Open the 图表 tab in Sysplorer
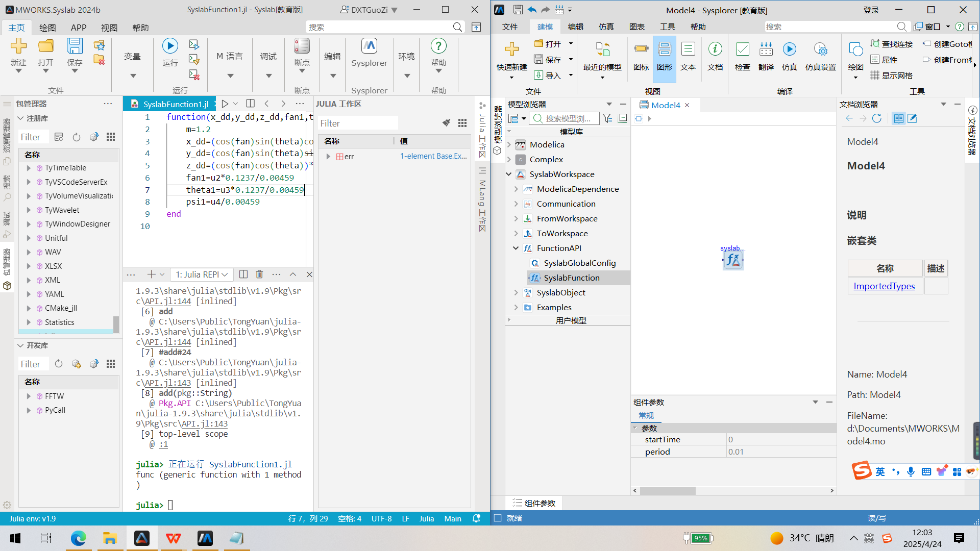980x551 pixels. tap(637, 27)
